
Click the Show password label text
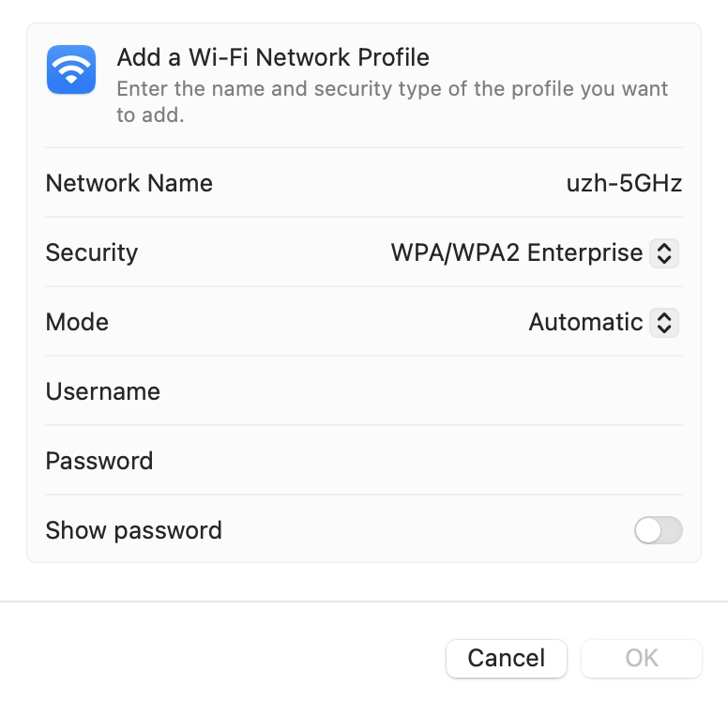134,530
